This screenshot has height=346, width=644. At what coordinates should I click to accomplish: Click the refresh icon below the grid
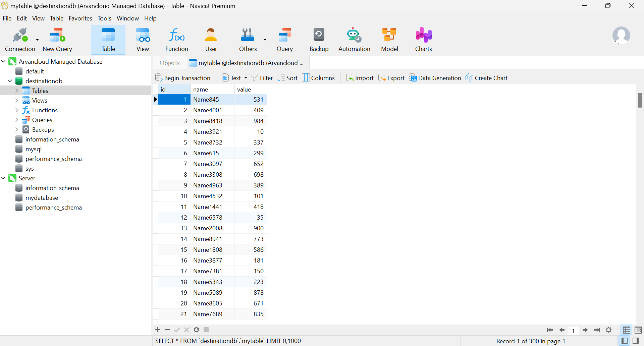197,330
